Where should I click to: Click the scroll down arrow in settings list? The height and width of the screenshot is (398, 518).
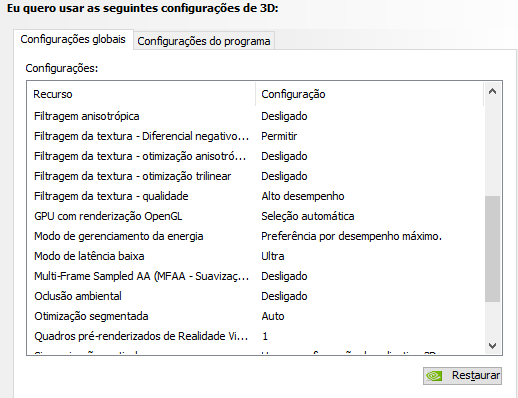[x=492, y=346]
